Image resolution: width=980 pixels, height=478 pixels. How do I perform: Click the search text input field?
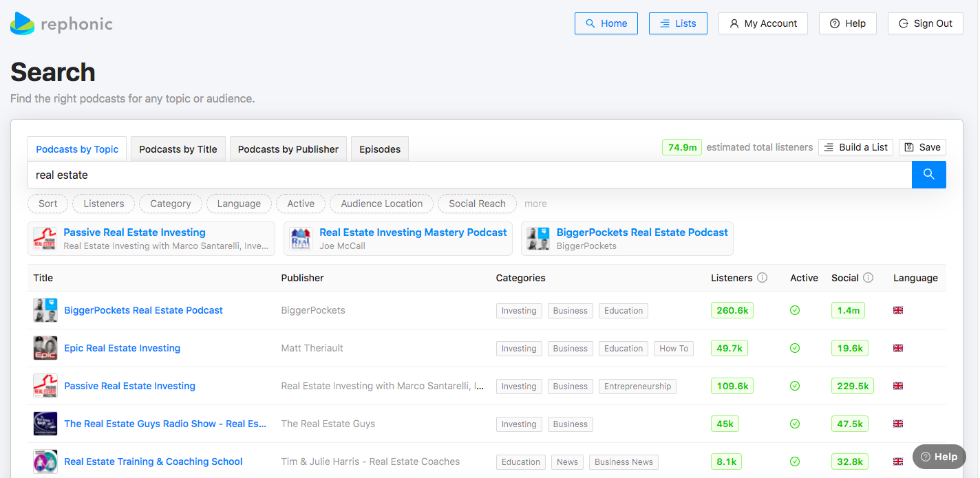(468, 175)
